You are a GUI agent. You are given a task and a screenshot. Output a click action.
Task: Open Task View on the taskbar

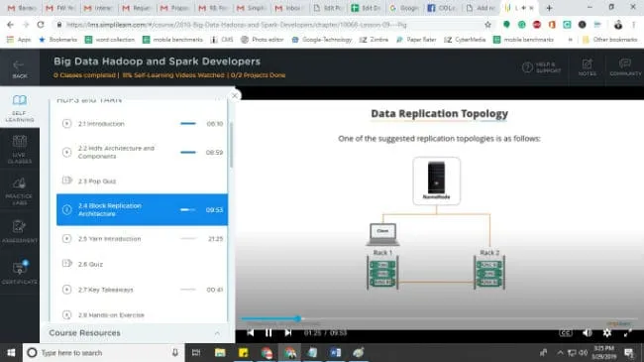[x=196, y=352]
